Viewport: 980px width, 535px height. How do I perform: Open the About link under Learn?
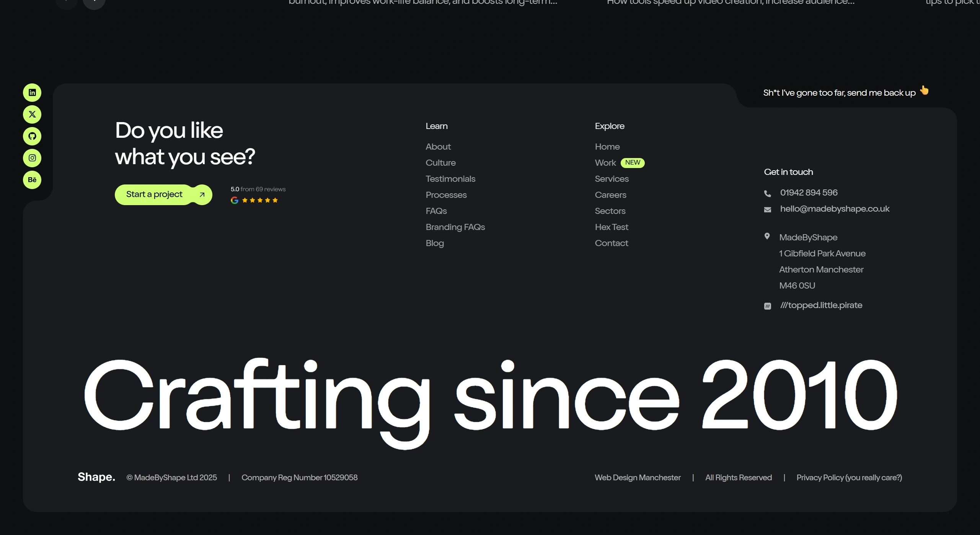point(438,147)
